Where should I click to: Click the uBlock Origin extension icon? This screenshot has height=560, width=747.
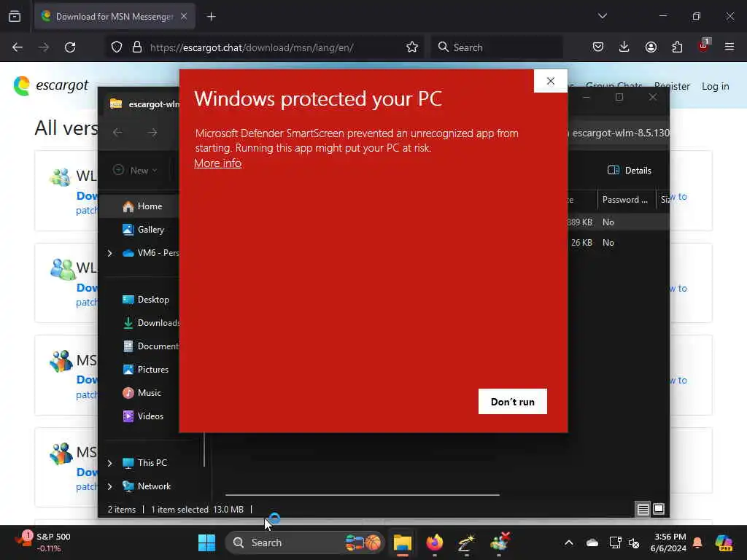pos(704,46)
